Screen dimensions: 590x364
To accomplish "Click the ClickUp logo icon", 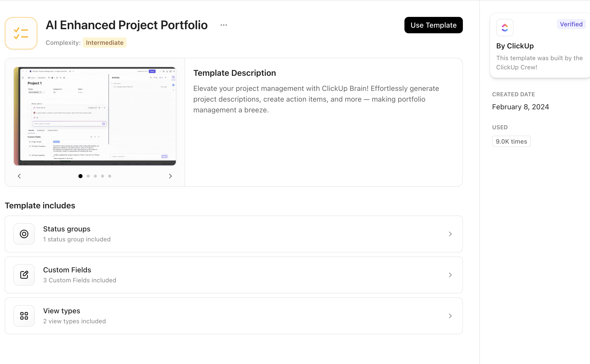I will point(505,28).
